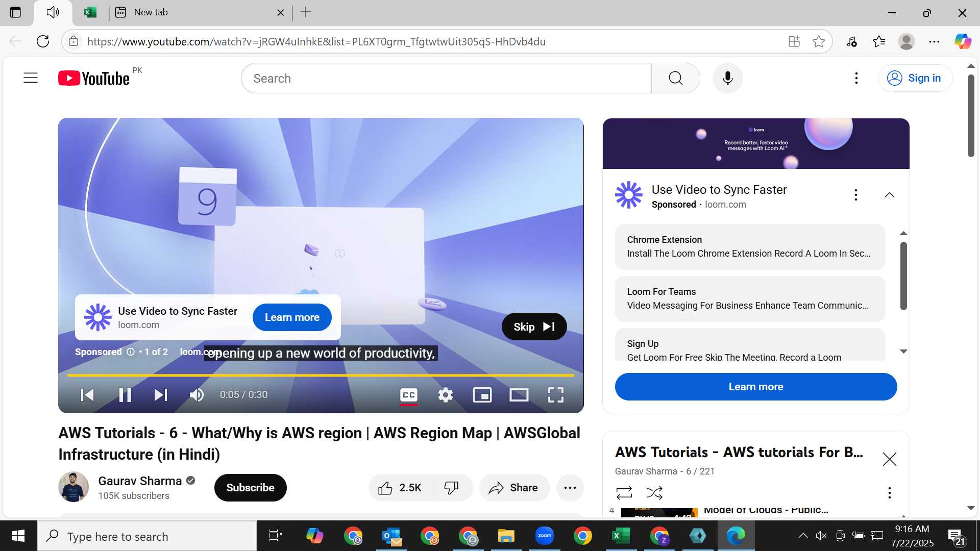Screen dimensions: 980x551
Task: Close the AWS Tutorials playlist panel
Action: [890, 459]
